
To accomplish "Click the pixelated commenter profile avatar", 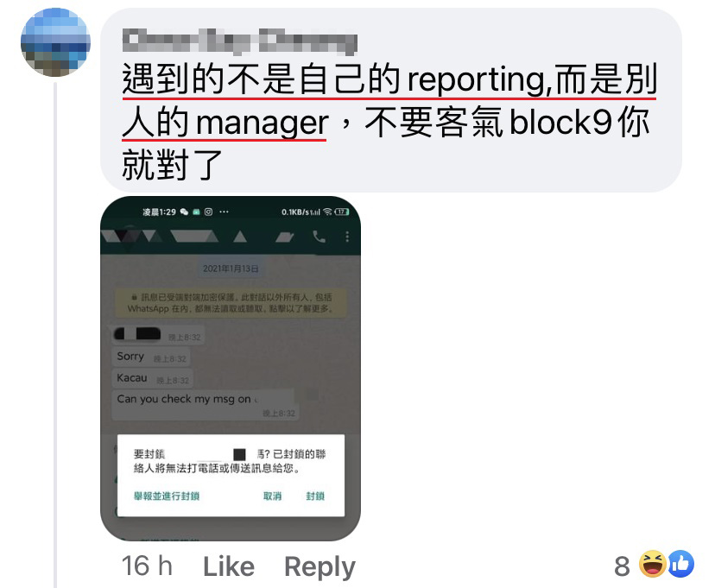I will pyautogui.click(x=55, y=42).
